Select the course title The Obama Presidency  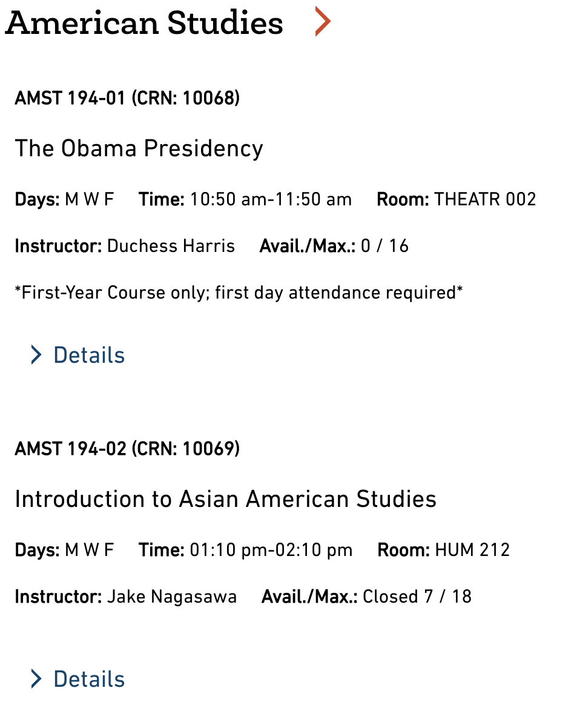(x=139, y=148)
